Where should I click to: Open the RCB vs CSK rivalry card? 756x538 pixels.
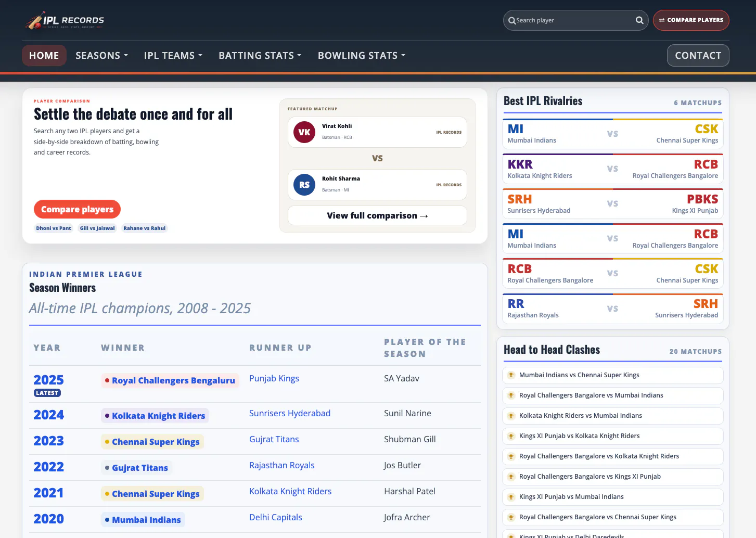click(613, 273)
